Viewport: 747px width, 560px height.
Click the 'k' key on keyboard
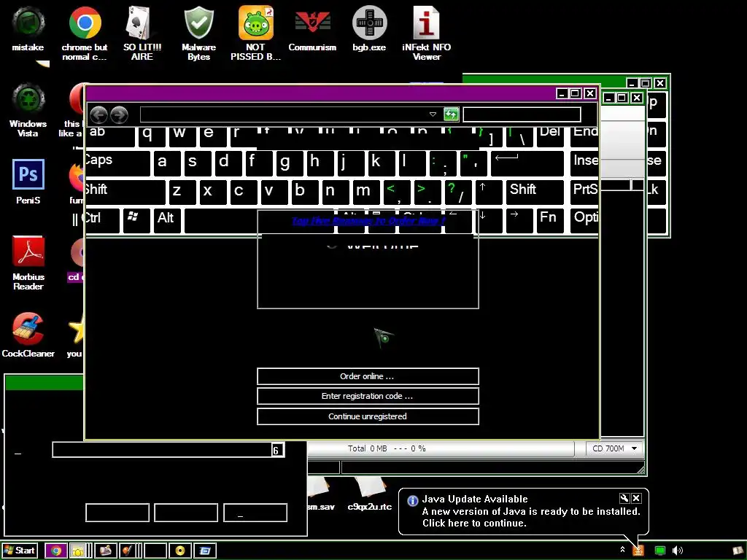(x=382, y=163)
